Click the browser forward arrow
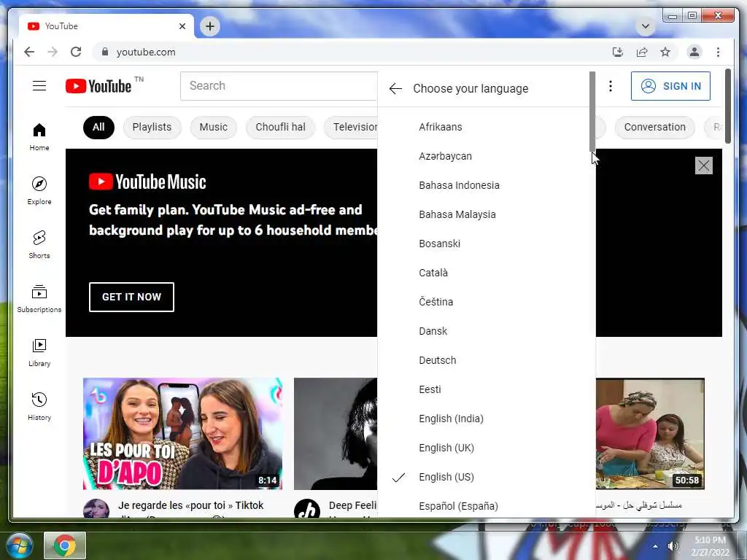The height and width of the screenshot is (560, 747). pyautogui.click(x=53, y=52)
